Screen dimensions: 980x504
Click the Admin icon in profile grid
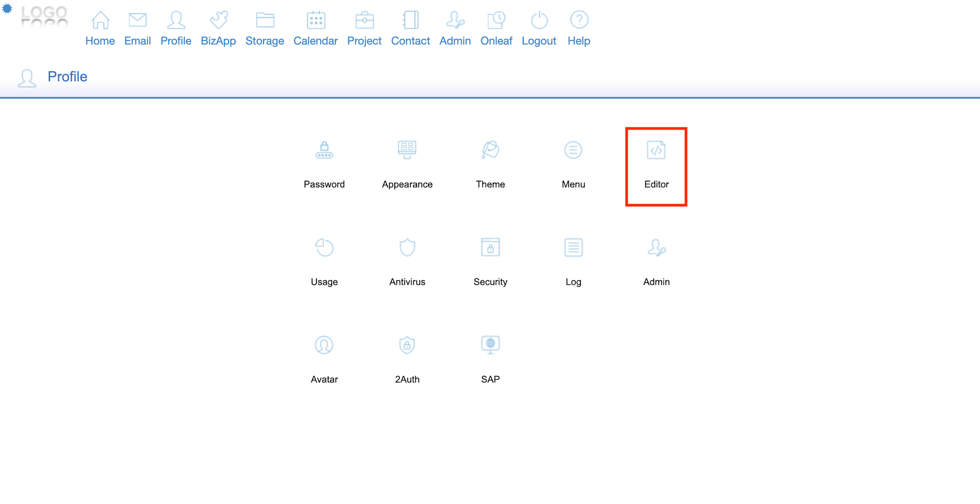tap(656, 248)
